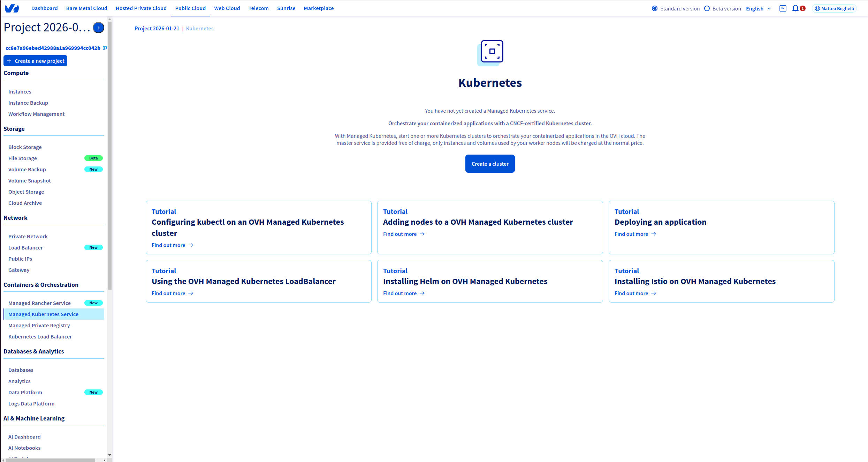Open Load Balancer under Network
Image resolution: width=868 pixels, height=462 pixels.
[25, 247]
